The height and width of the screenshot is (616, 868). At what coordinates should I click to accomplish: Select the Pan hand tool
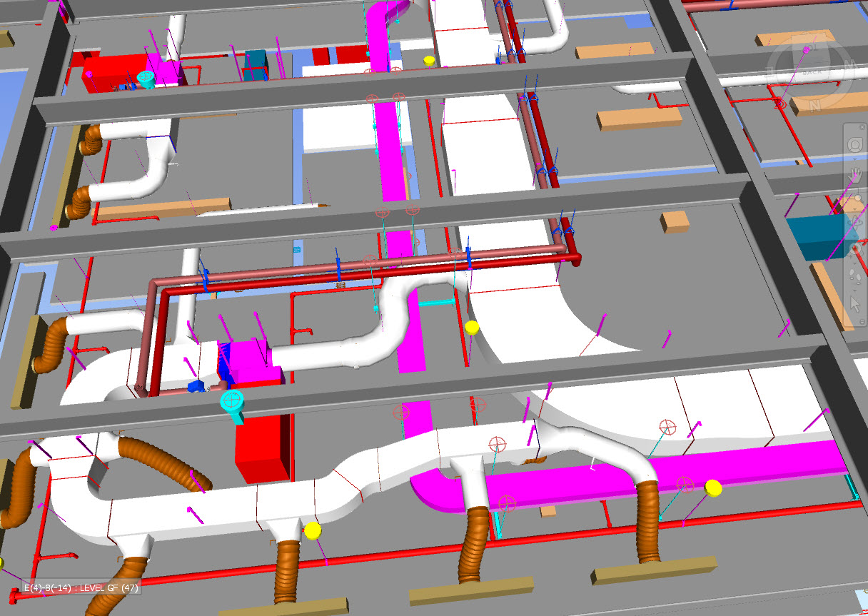[x=854, y=173]
